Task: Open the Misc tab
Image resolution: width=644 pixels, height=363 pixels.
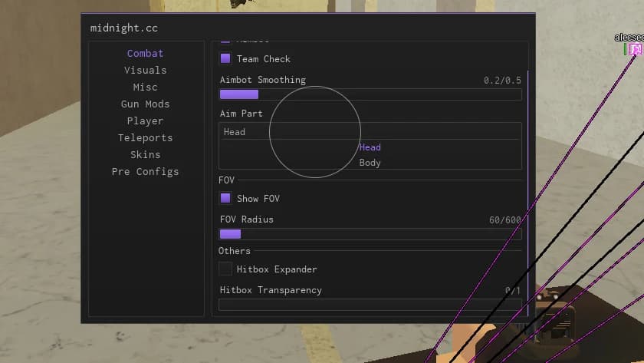Action: tap(145, 87)
